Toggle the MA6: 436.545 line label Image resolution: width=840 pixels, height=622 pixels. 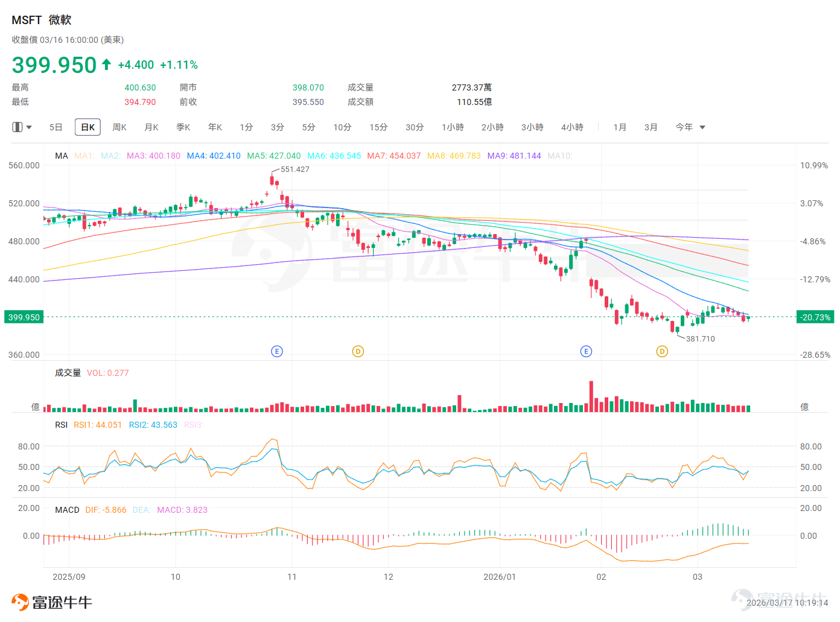coord(334,156)
